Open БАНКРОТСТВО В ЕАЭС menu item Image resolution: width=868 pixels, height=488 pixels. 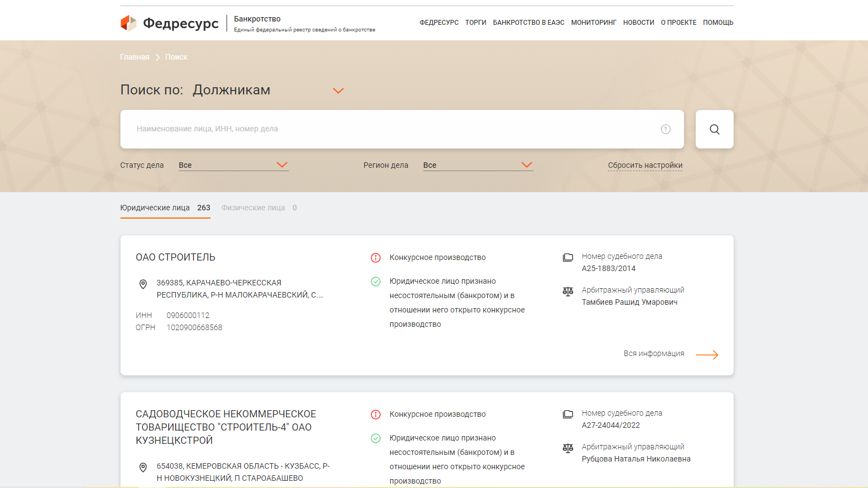529,23
